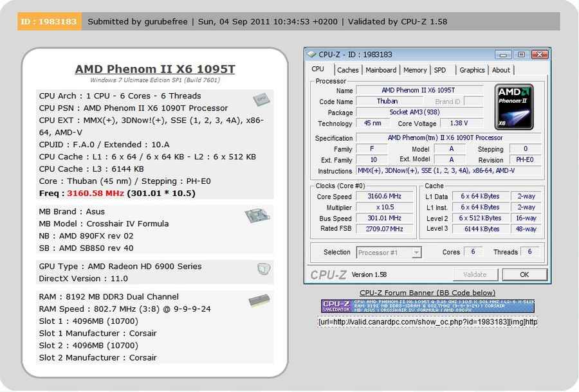Select the Memory tab

(415, 70)
